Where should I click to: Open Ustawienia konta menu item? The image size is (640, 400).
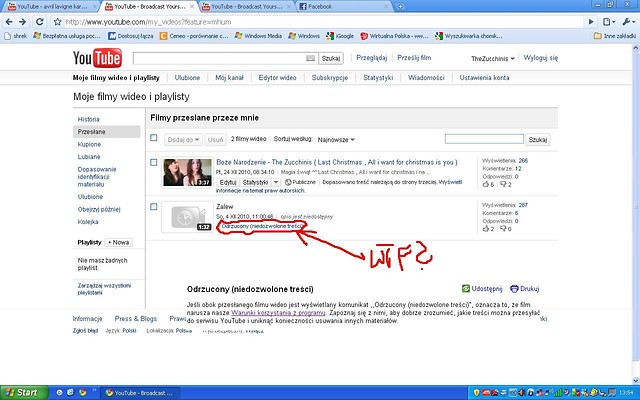484,78
